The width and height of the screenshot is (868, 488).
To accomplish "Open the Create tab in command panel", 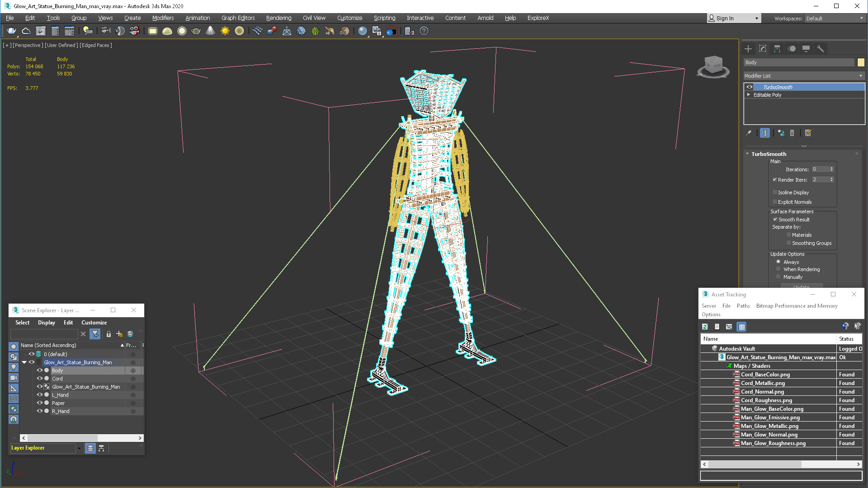I will click(748, 49).
